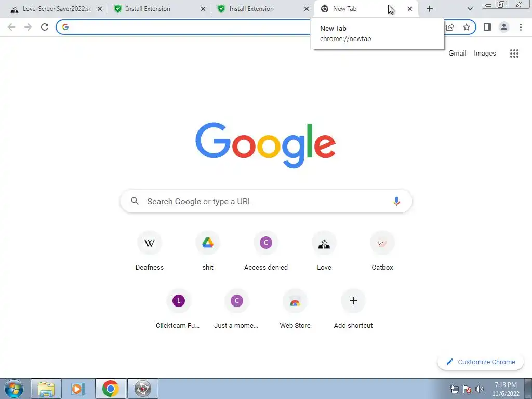Image resolution: width=532 pixels, height=399 pixels.
Task: Click Chrome icon in the taskbar
Action: (110, 389)
